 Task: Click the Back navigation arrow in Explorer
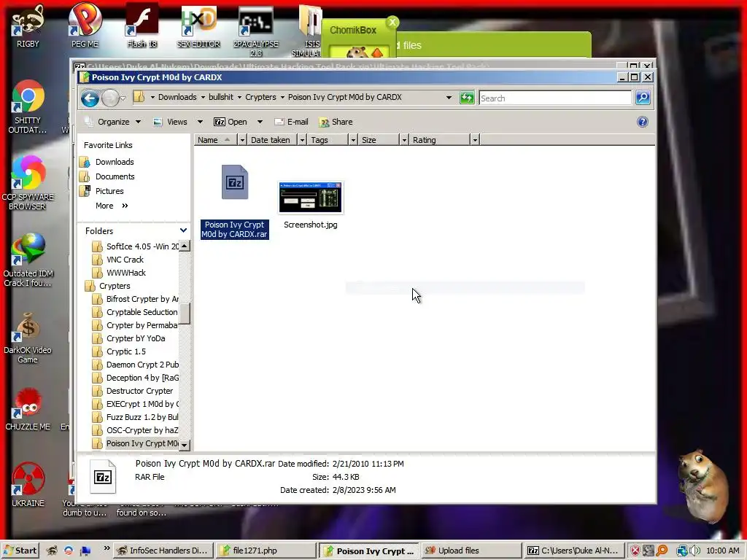(x=90, y=98)
